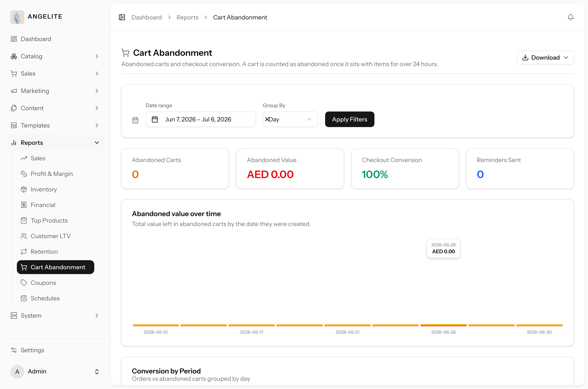Click the Sales cart icon in sidebar

tap(14, 74)
